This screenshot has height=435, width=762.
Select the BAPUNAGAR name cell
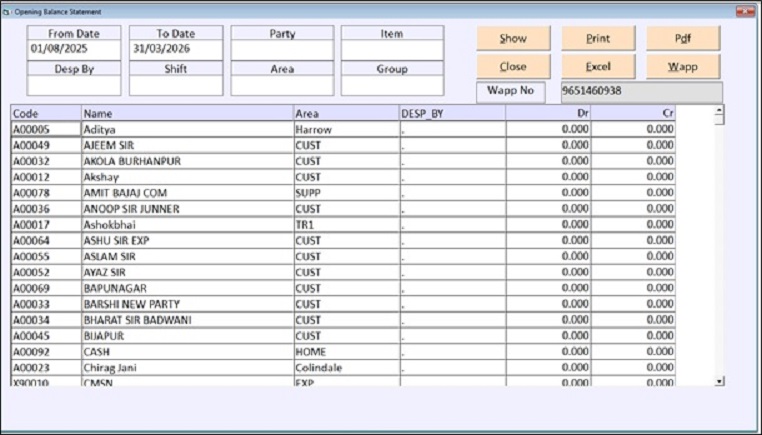pyautogui.click(x=188, y=288)
